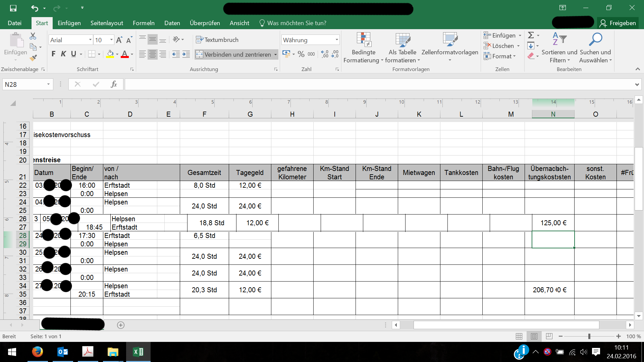The height and width of the screenshot is (362, 644).
Task: Toggle Bold formatting
Action: point(53,54)
